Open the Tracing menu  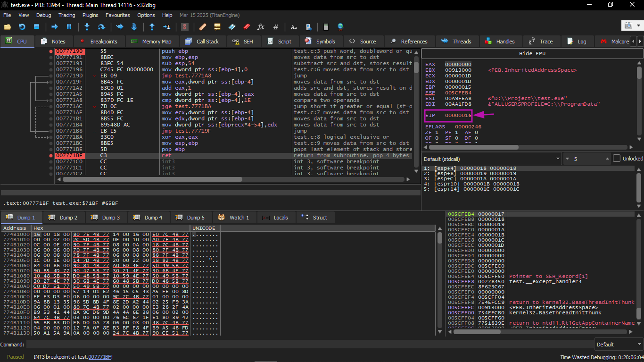pyautogui.click(x=66, y=15)
